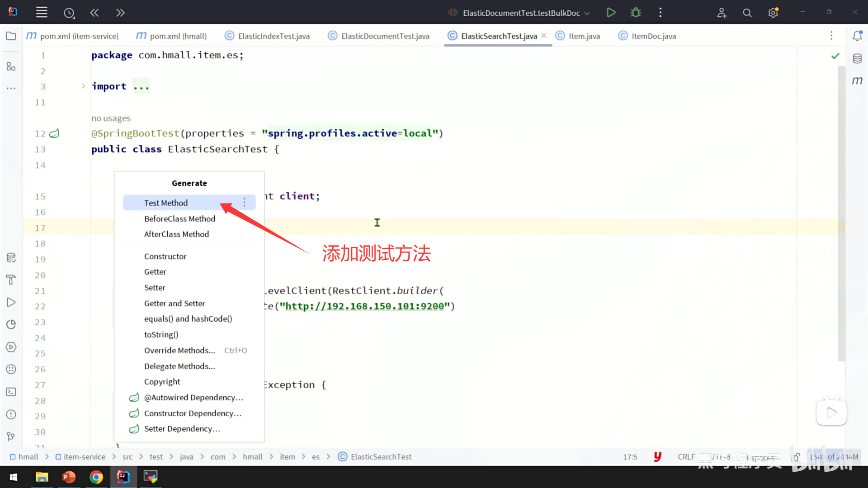
Task: Open notifications bell panel
Action: pos(857,36)
